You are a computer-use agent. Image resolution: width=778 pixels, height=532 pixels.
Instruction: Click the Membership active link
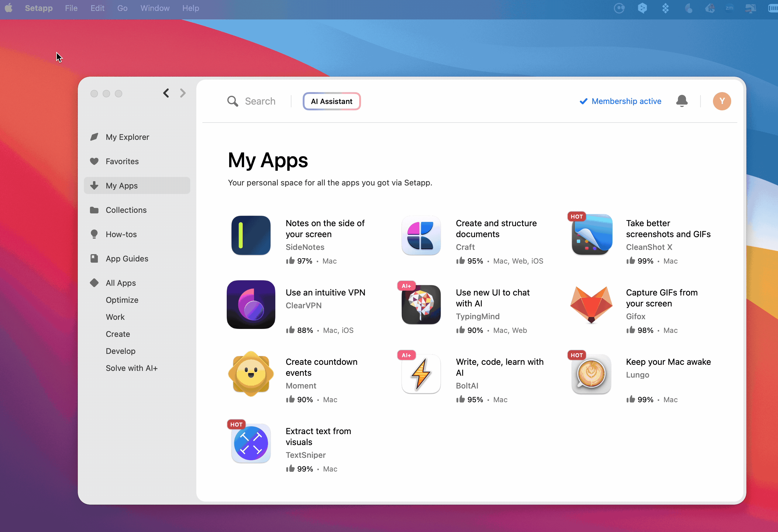click(x=620, y=101)
